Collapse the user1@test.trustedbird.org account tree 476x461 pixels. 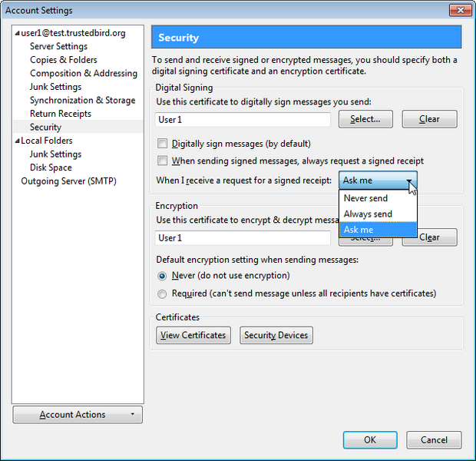[x=17, y=34]
